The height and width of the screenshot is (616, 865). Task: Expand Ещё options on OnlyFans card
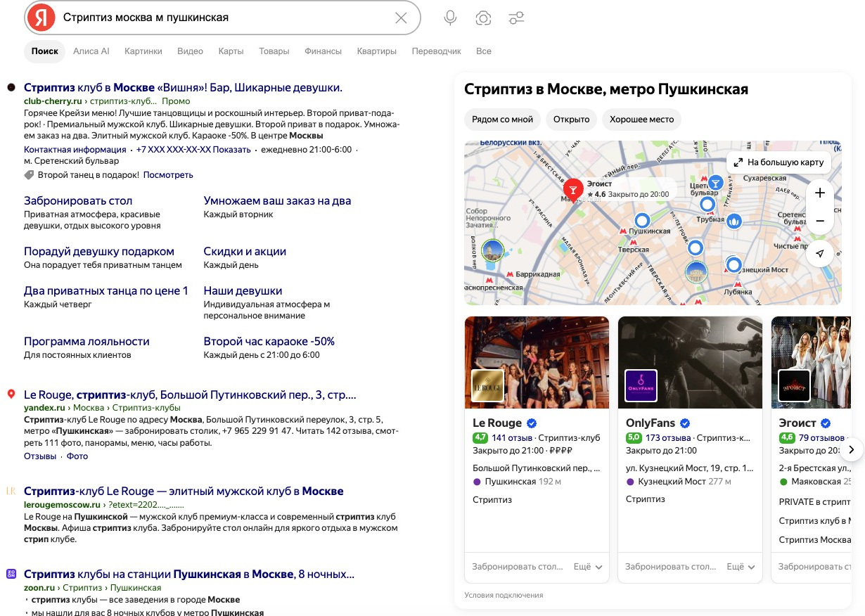741,567
